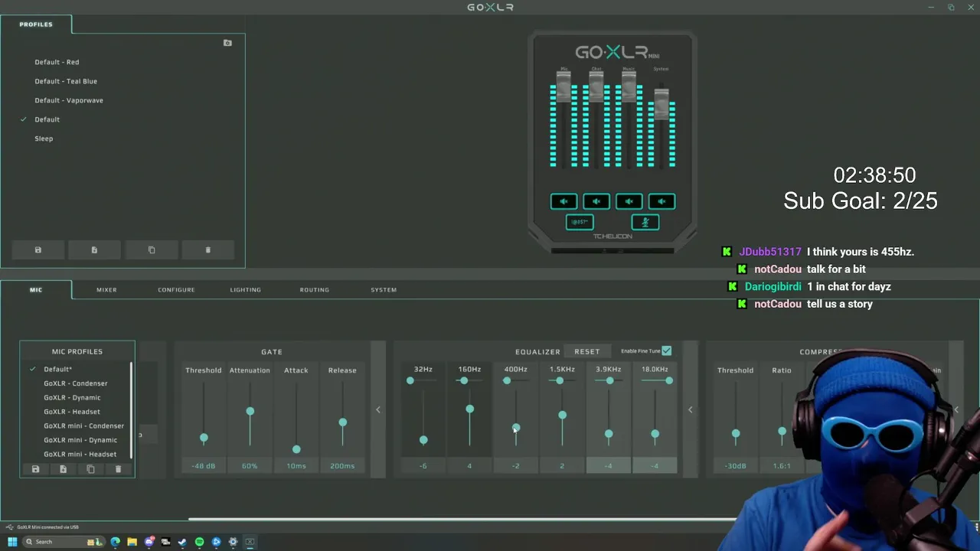Viewport: 980px width, 551px height.
Task: Open Discord from the taskbar
Action: pyautogui.click(x=149, y=542)
